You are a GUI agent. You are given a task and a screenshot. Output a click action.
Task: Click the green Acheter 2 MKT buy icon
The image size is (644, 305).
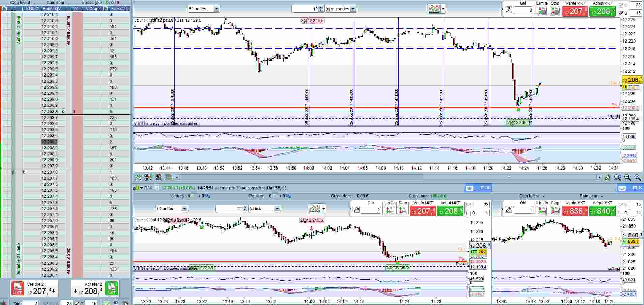(x=112, y=288)
